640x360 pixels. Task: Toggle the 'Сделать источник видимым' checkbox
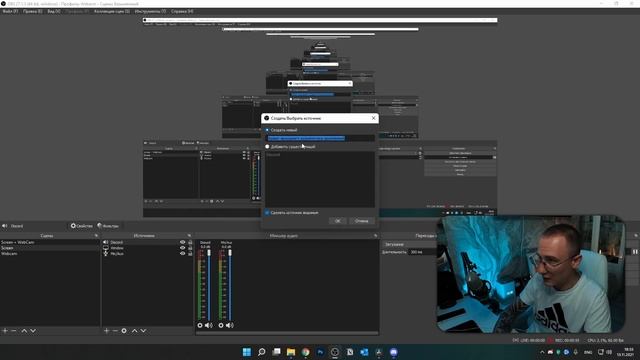[267, 213]
